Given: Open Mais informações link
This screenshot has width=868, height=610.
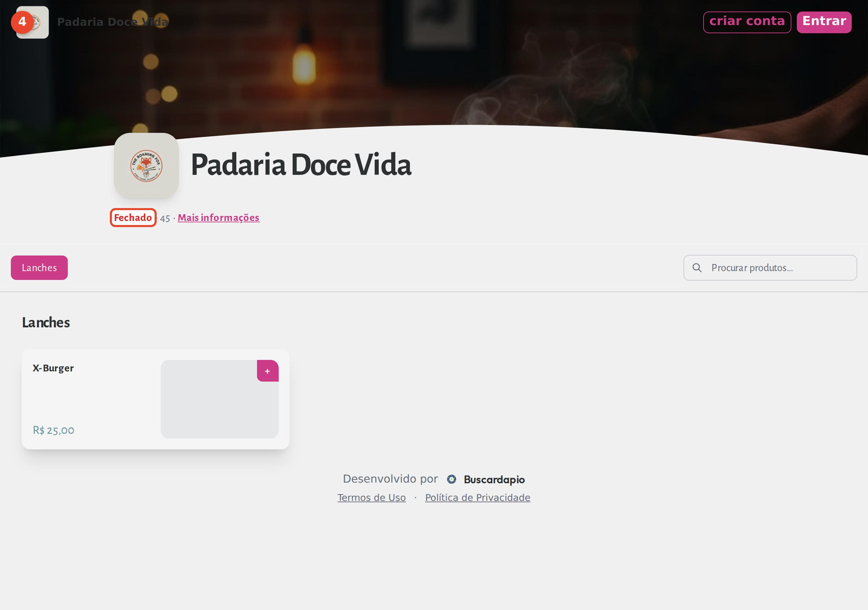Looking at the screenshot, I should tap(218, 218).
